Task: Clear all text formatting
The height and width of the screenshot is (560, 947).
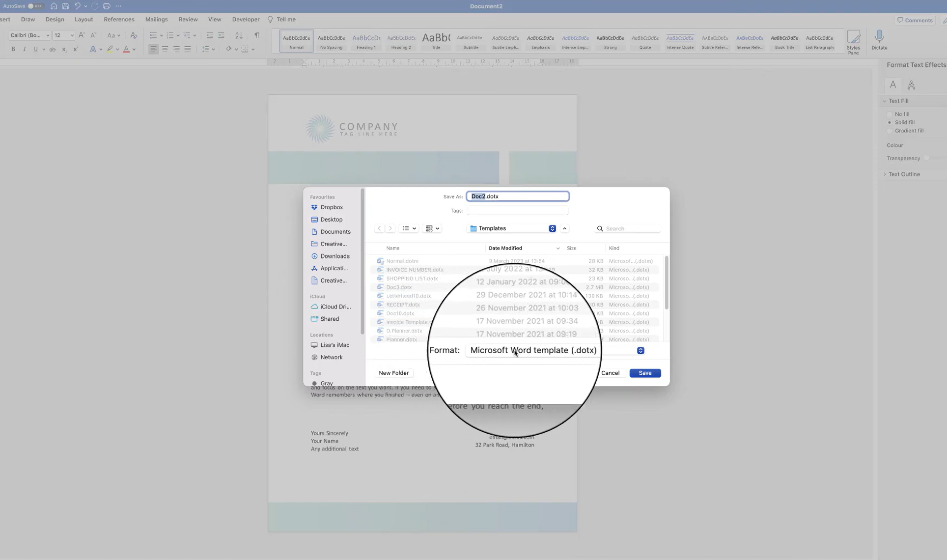Action: [x=133, y=35]
